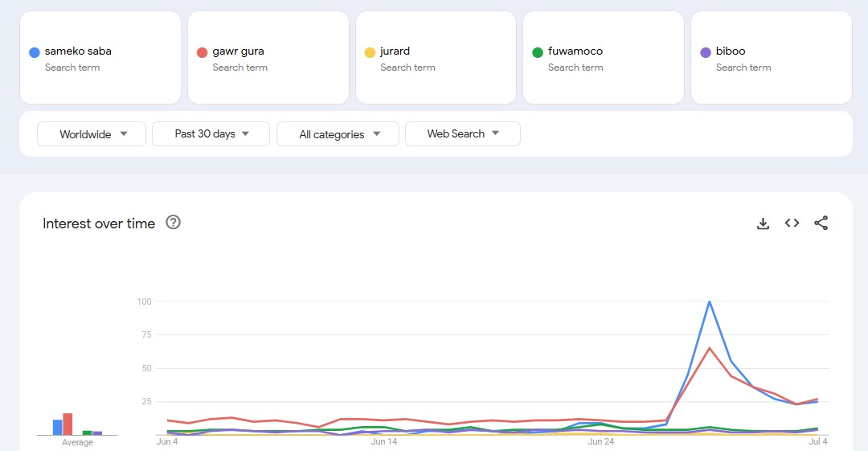
Task: Change the Web Search type dropdown
Action: coord(463,134)
